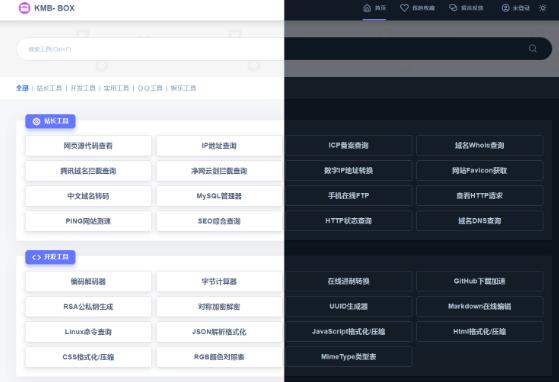The height and width of the screenshot is (382, 559).
Task: Open GitHub下载加速 tool
Action: tap(479, 281)
